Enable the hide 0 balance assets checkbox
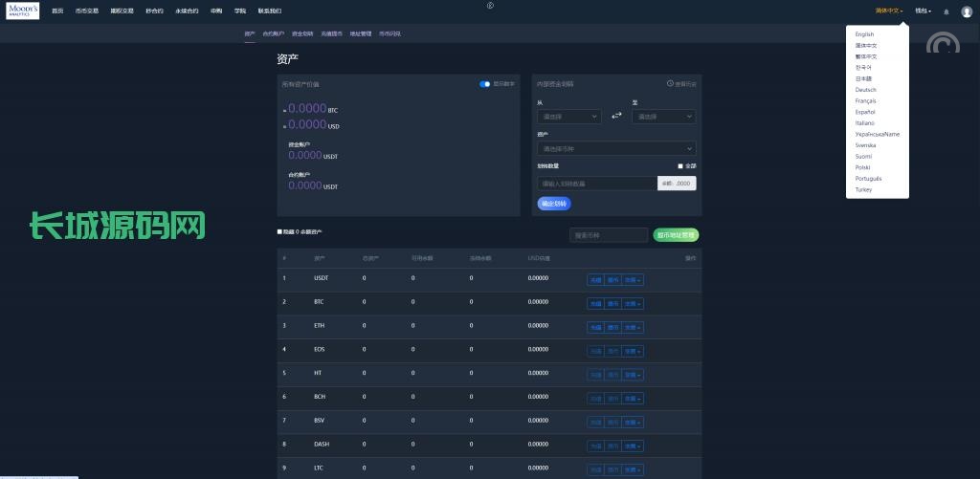This screenshot has height=479, width=980. [x=279, y=231]
